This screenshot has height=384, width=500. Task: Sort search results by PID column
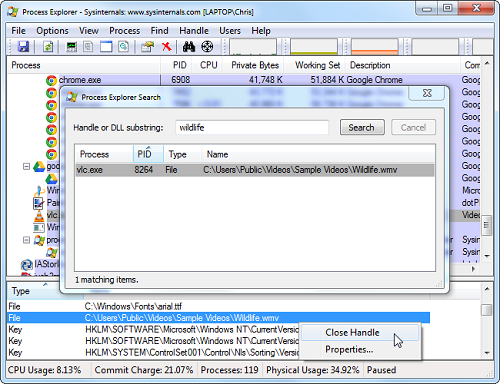[x=148, y=154]
